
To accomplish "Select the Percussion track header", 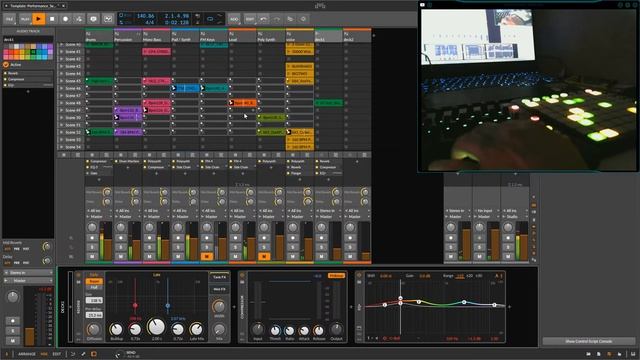I will click(x=128, y=37).
